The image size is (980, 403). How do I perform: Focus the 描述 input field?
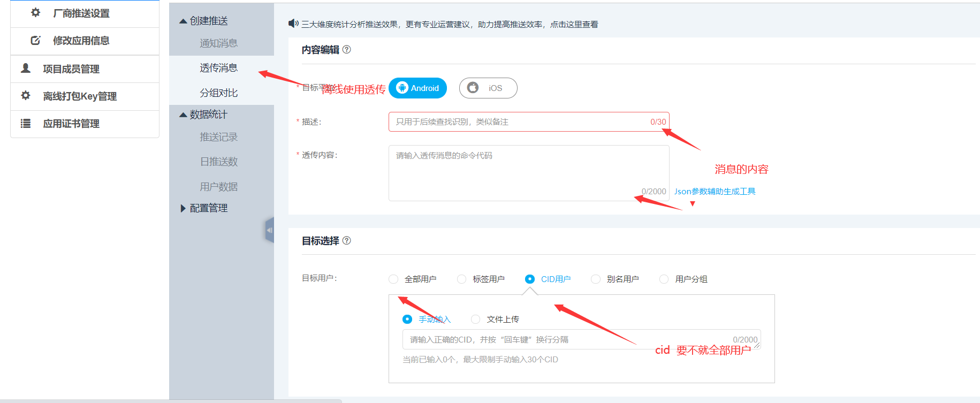click(x=529, y=121)
